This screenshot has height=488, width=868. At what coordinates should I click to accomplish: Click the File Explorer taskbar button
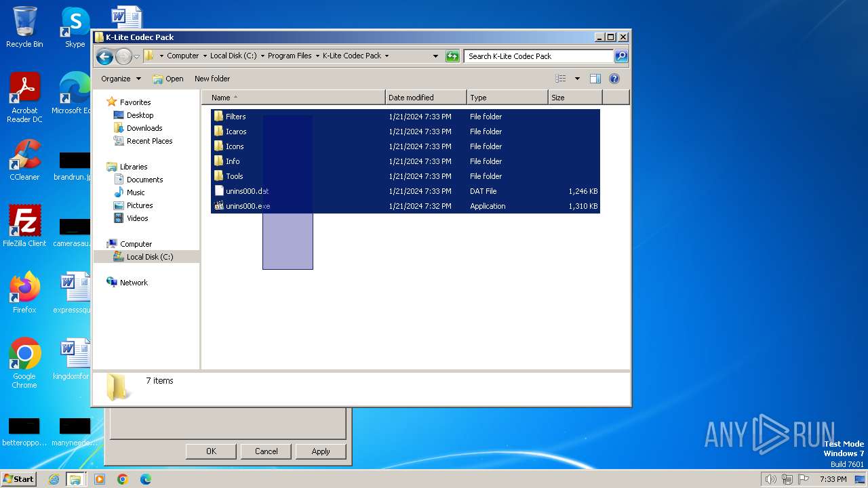[75, 479]
